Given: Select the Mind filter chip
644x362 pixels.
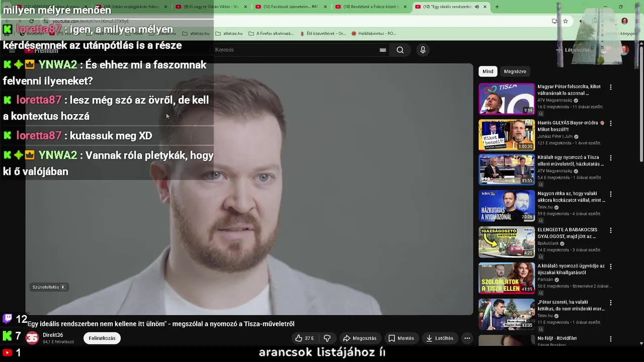Looking at the screenshot, I should 488,71.
